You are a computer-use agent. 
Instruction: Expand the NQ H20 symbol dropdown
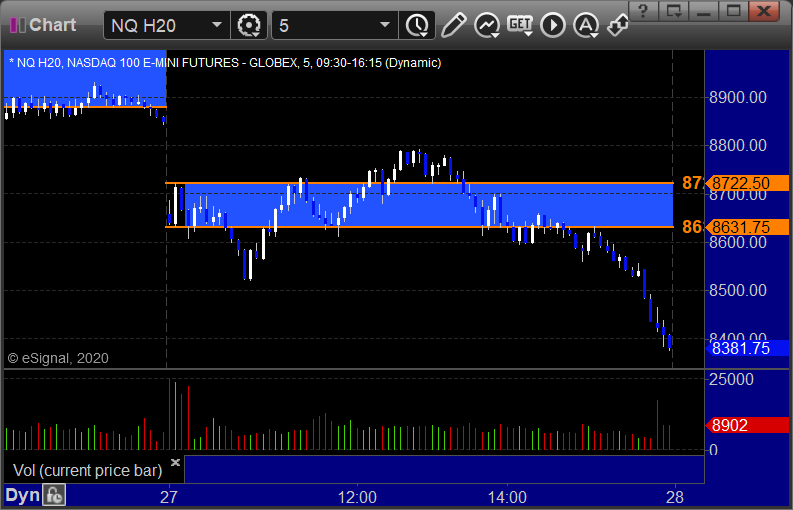click(217, 25)
